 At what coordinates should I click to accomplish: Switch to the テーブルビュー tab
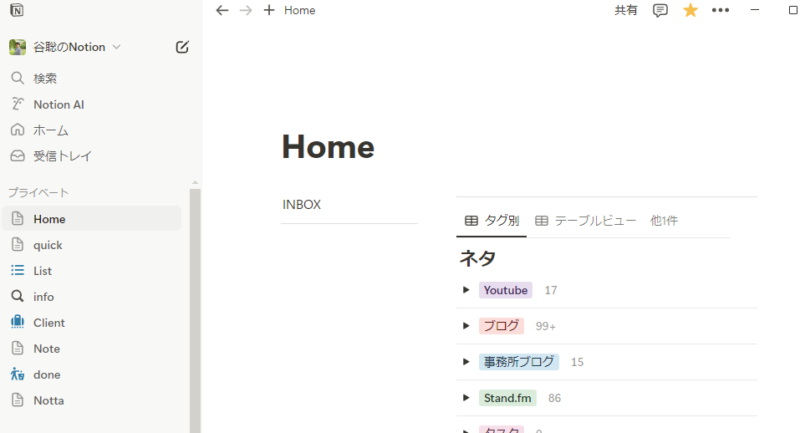tap(586, 221)
